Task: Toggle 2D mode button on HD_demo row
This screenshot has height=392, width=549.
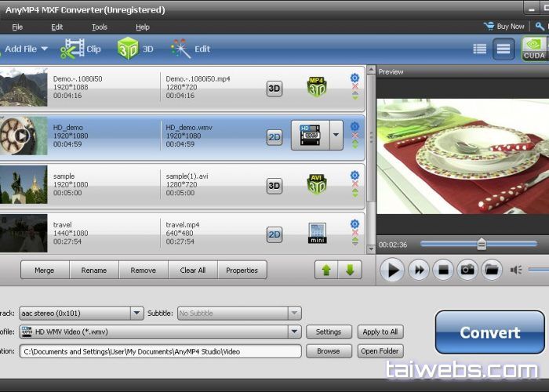Action: coord(274,136)
